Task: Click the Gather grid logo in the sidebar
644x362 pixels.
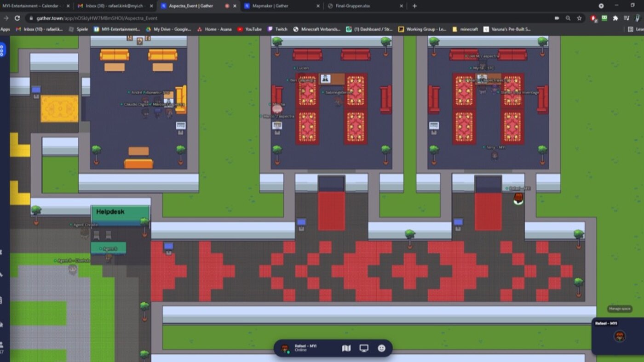Action: pyautogui.click(x=2, y=50)
